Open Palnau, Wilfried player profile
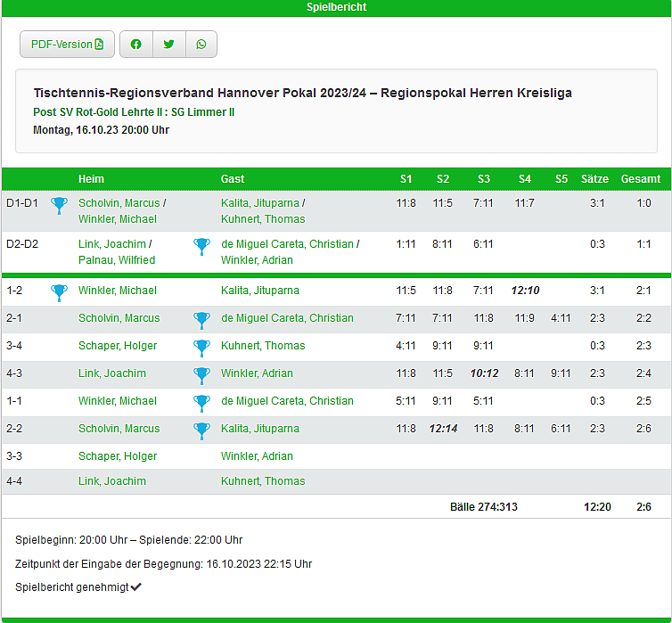 117,260
